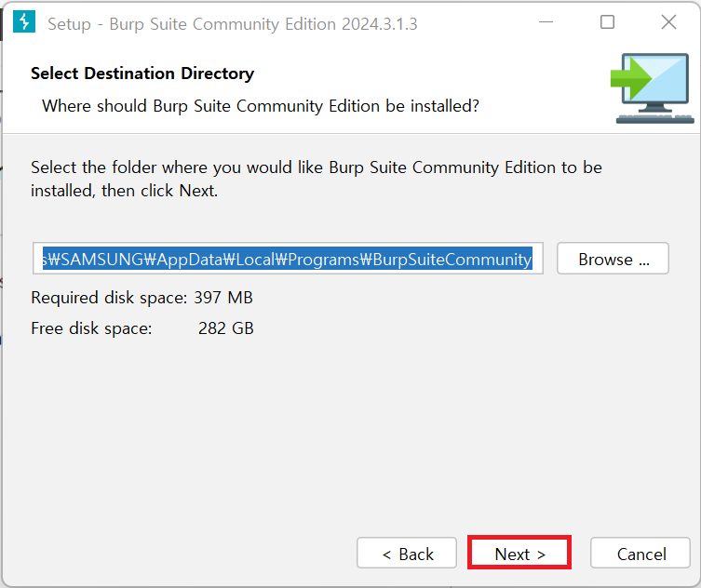Minimize the setup window
This screenshot has height=588, width=701.
point(546,22)
